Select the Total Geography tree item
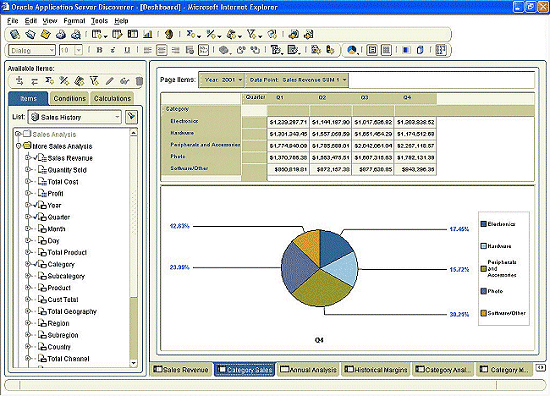The image size is (550, 396). [x=72, y=311]
